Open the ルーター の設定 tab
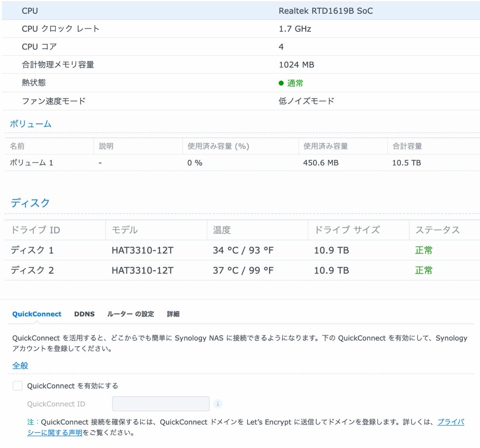The image size is (480, 448). (x=130, y=314)
